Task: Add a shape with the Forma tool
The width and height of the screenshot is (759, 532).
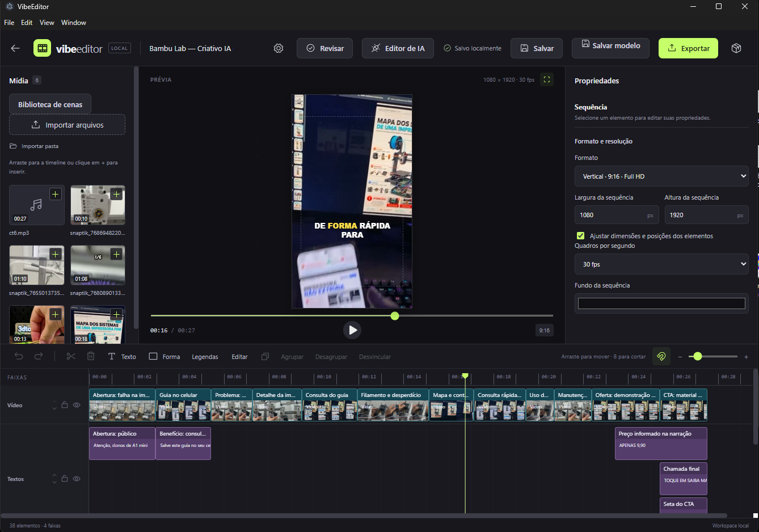Action: [165, 356]
